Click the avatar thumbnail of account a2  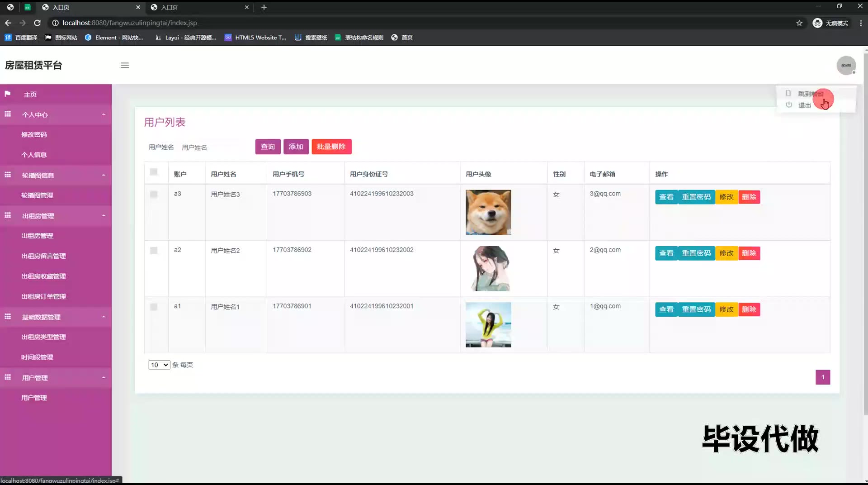click(x=488, y=269)
